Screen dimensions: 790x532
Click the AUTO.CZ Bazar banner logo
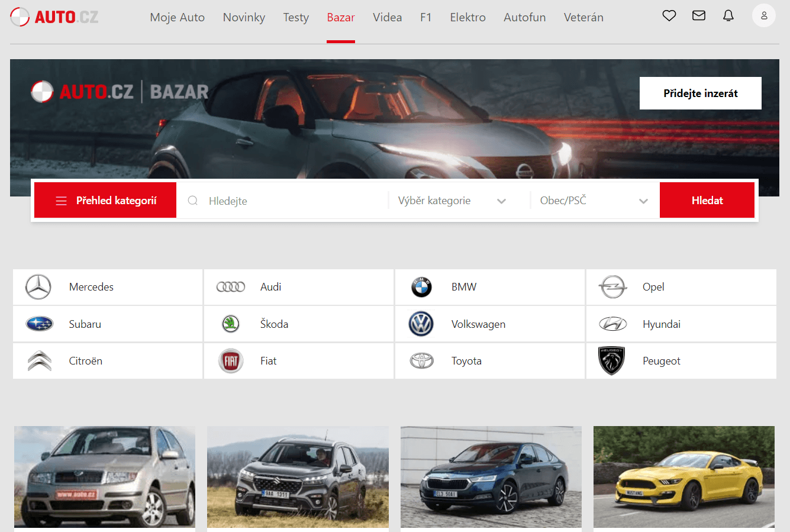120,92
